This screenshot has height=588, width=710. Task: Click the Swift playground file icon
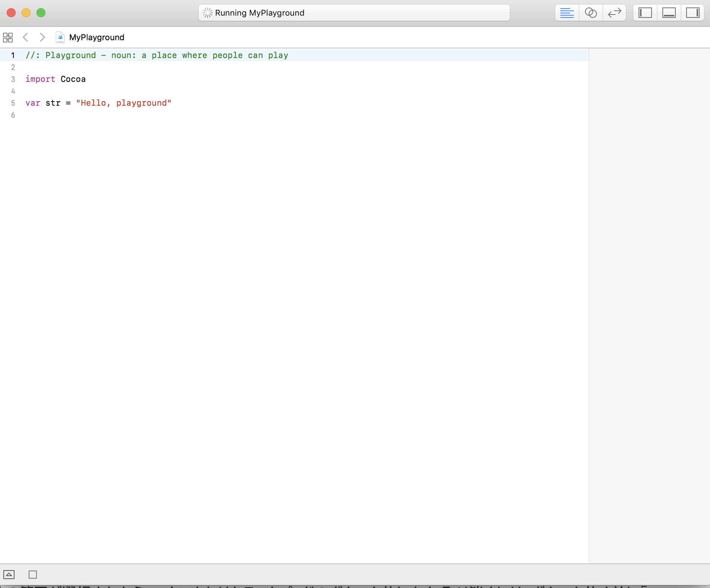pyautogui.click(x=60, y=37)
